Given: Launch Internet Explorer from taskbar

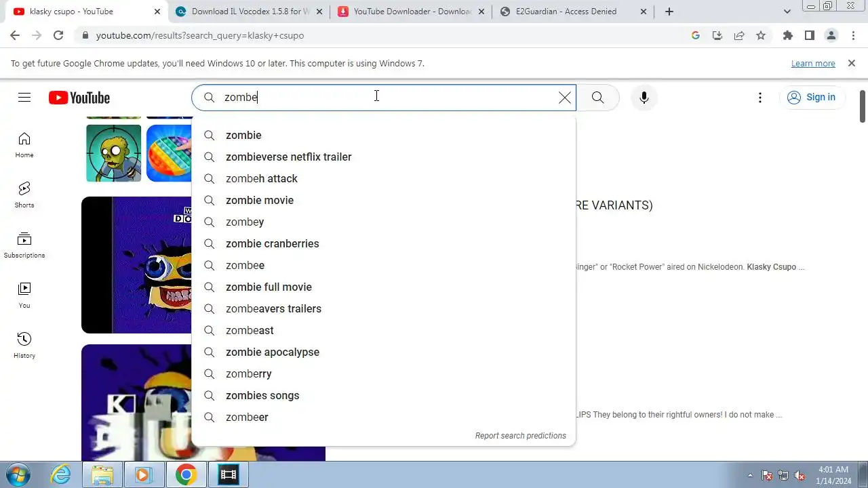Looking at the screenshot, I should click(x=61, y=475).
